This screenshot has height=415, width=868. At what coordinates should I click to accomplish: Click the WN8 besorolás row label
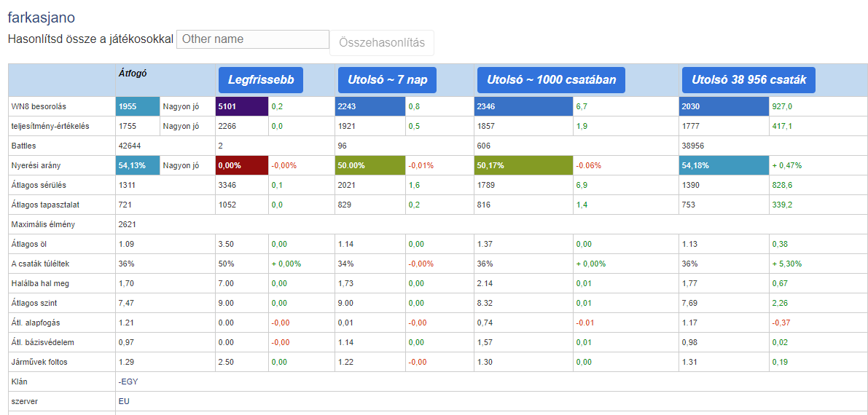tap(39, 106)
